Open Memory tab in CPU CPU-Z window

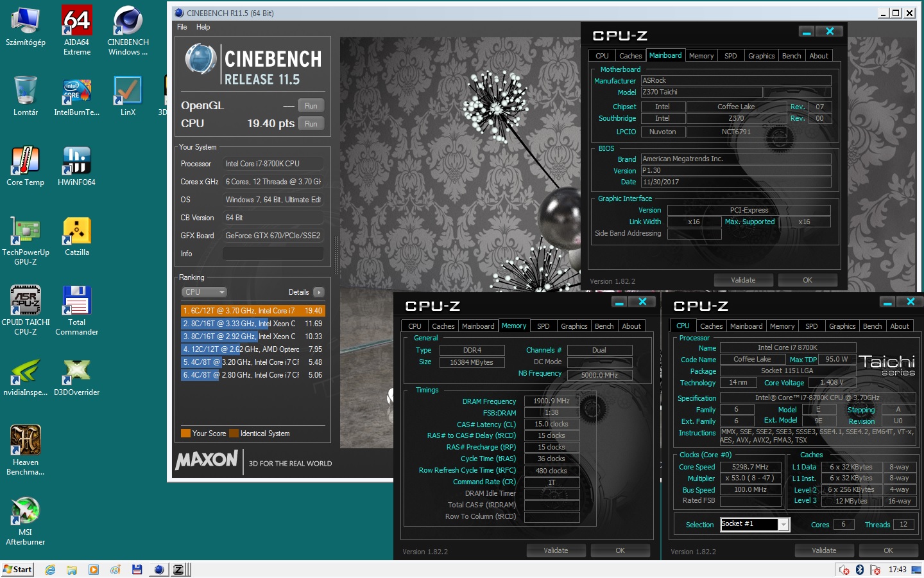782,326
